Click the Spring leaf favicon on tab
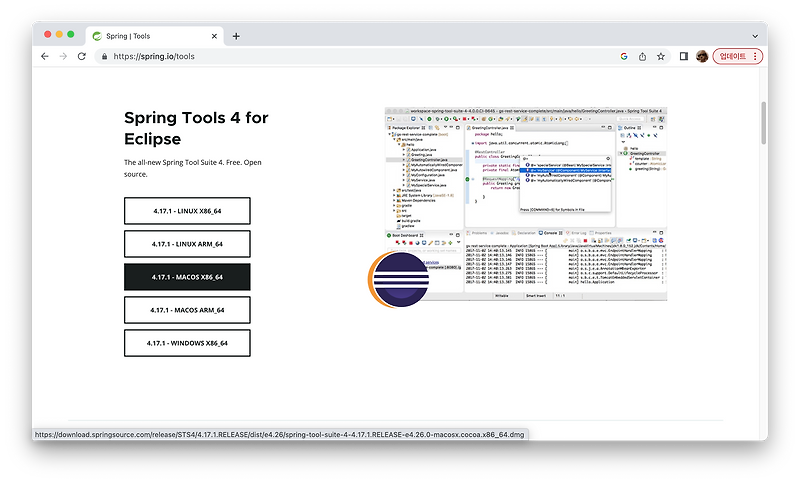The width and height of the screenshot is (800, 483). coord(97,36)
